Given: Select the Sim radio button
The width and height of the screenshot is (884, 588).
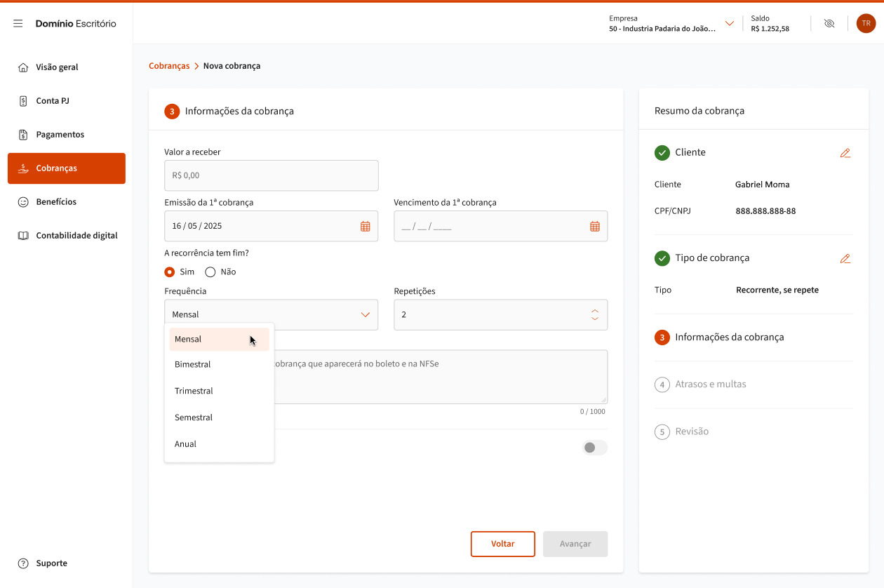Looking at the screenshot, I should pyautogui.click(x=170, y=272).
